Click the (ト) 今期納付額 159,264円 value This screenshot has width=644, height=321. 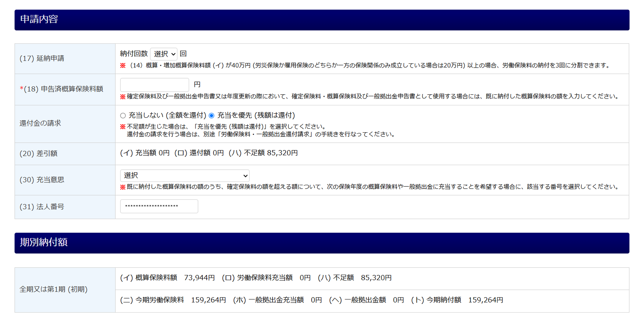coord(457,300)
